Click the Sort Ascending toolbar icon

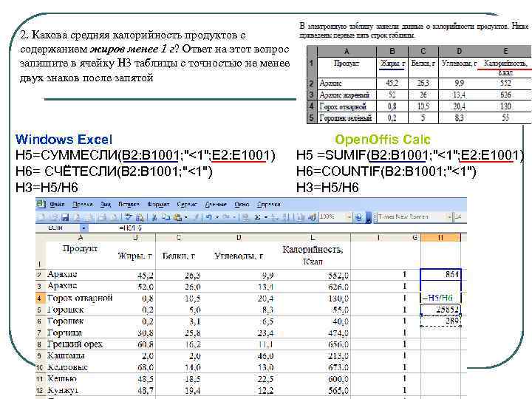coord(275,217)
